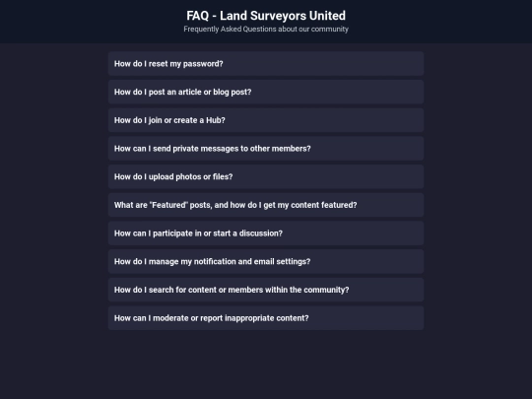This screenshot has height=399, width=532.
Task: Expand the question about searching for content or members
Action: point(266,290)
